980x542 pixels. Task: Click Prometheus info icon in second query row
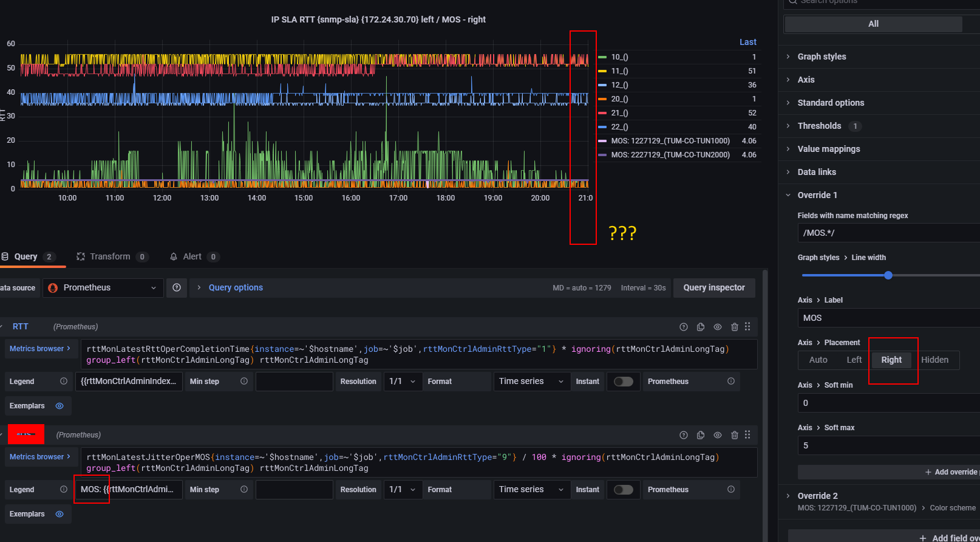(731, 490)
